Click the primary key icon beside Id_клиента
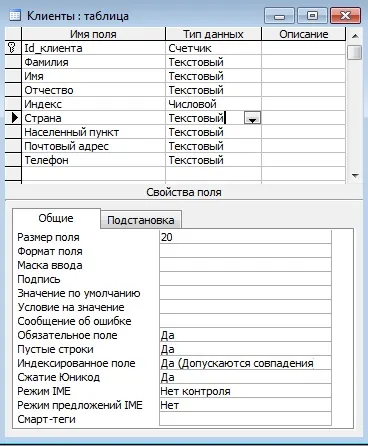 coord(12,48)
